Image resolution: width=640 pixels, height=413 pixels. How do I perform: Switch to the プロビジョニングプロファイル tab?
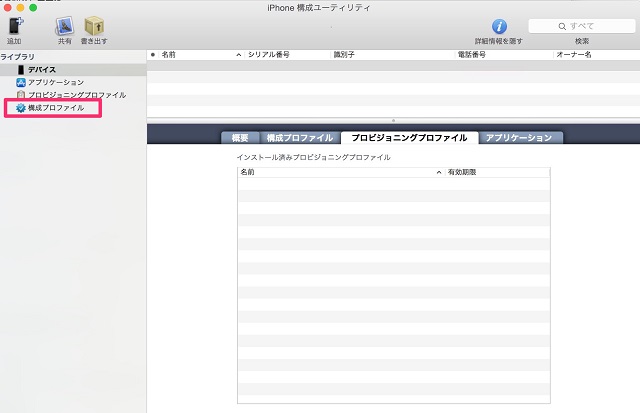pyautogui.click(x=409, y=138)
